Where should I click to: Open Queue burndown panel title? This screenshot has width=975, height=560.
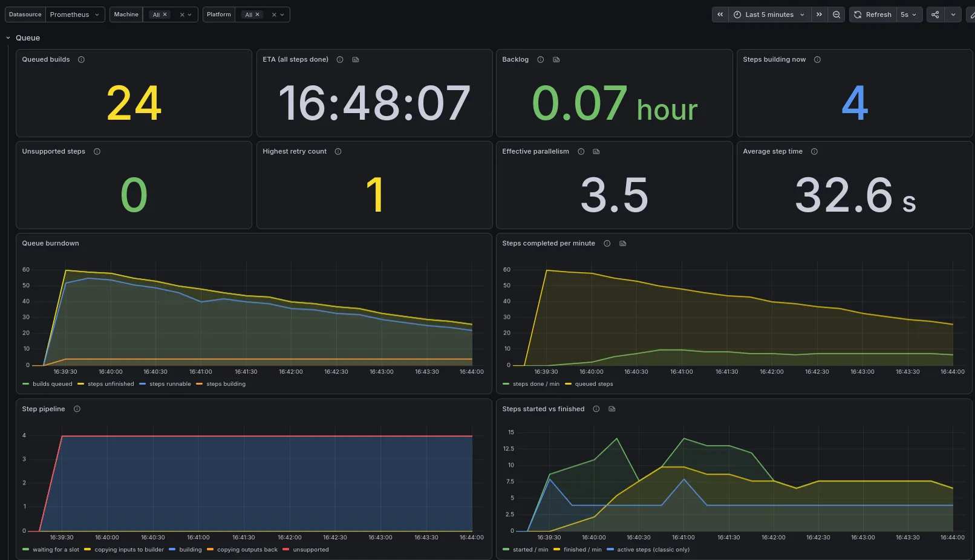tap(51, 243)
